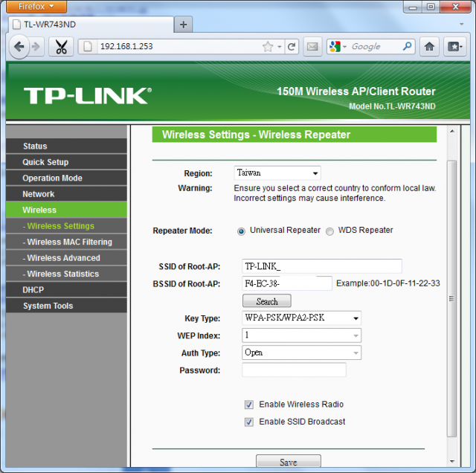Viewport: 476px width, 473px height.
Task: Open the Wireless Advanced submenu
Action: [x=66, y=258]
